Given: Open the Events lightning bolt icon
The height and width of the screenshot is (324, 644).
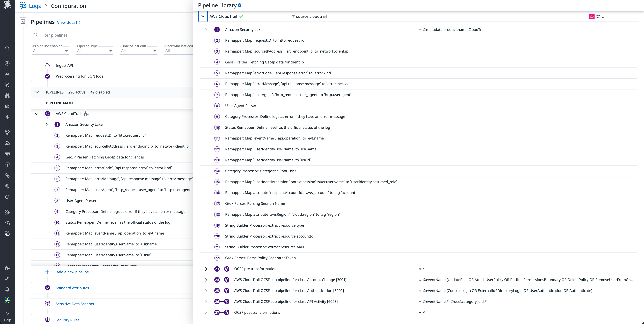Looking at the screenshot, I should click(7, 117).
